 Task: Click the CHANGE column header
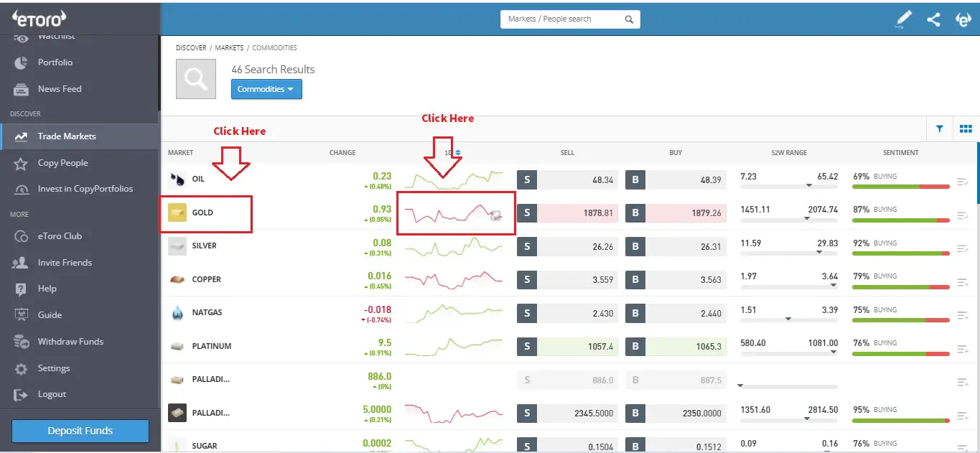342,152
